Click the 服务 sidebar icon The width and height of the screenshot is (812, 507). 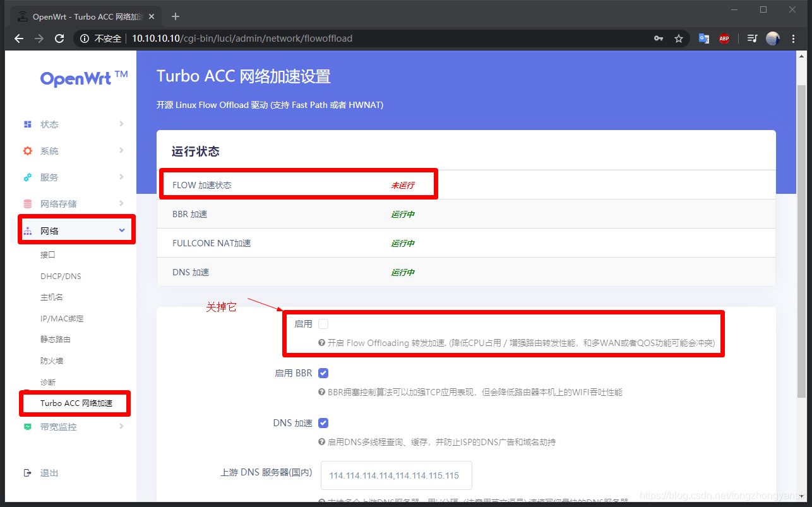[27, 177]
